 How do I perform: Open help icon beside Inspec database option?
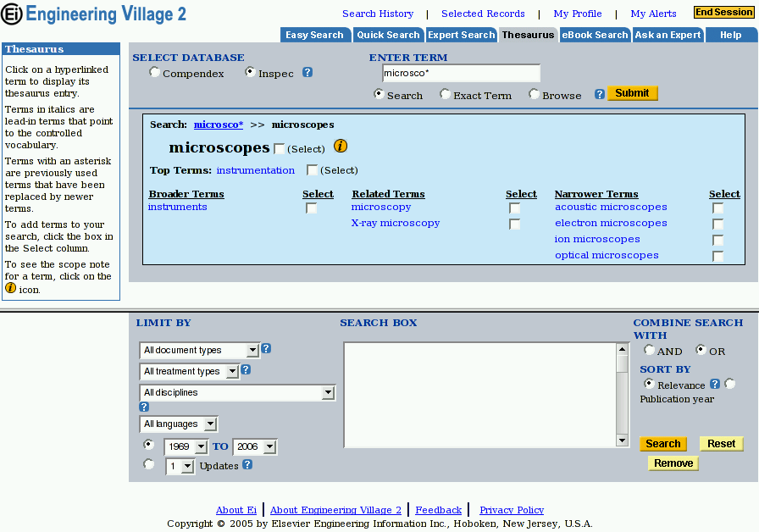pyautogui.click(x=307, y=72)
